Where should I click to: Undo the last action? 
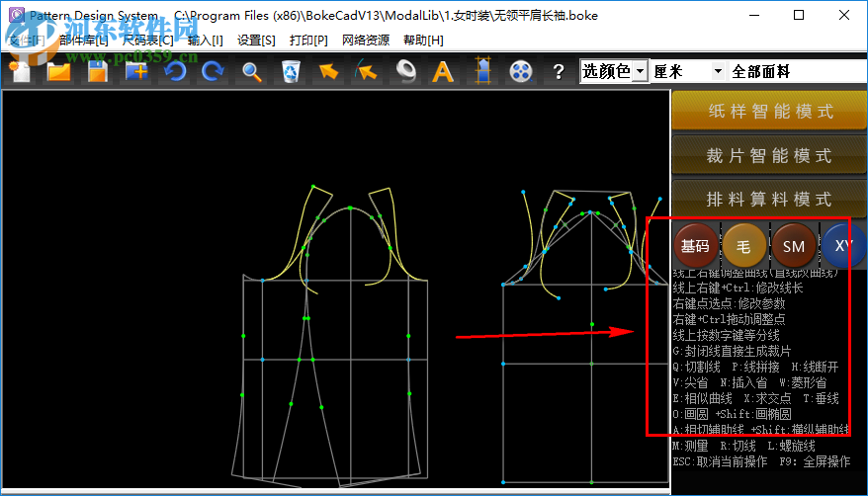click(x=175, y=72)
